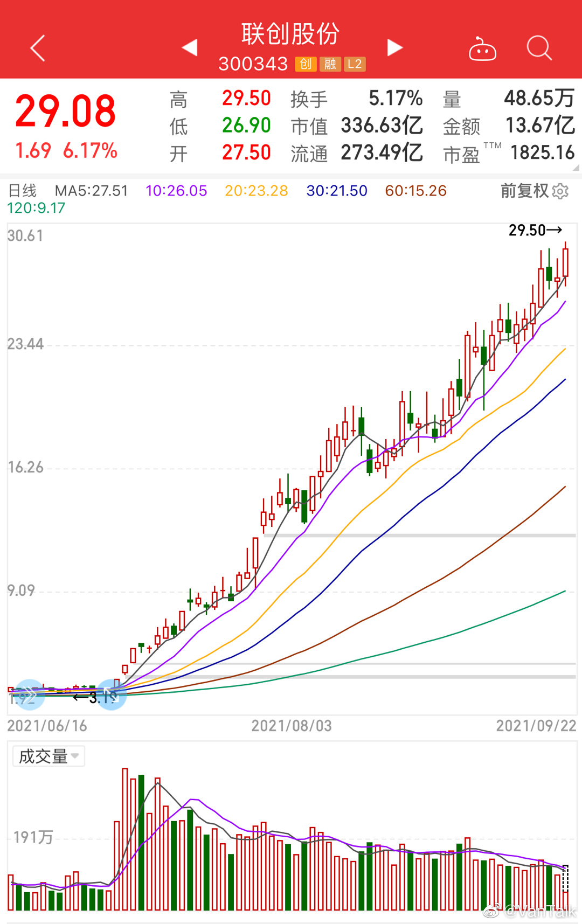Tap price change 1.69 value

[33, 150]
